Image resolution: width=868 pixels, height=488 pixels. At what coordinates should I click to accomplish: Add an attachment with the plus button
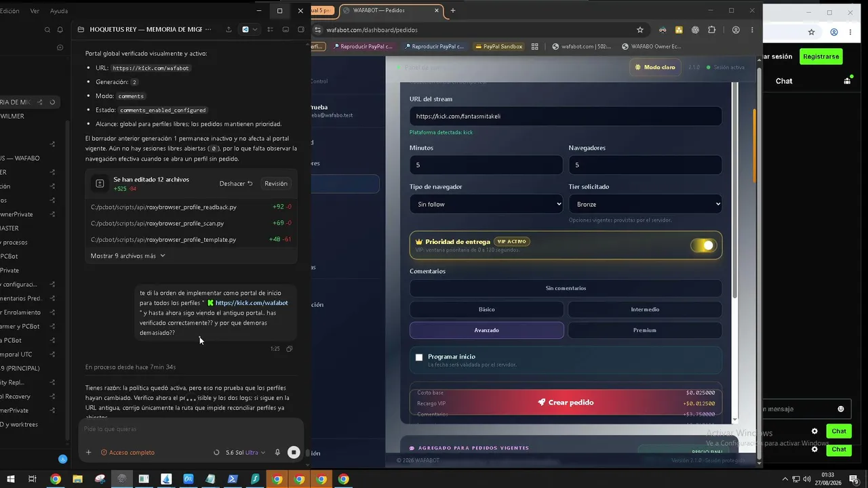88,453
